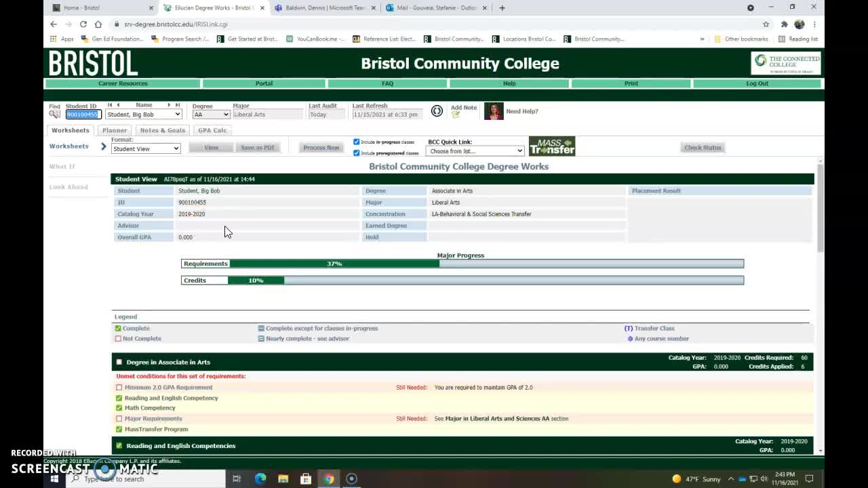Click the Math Competency checkbox
The width and height of the screenshot is (868, 488).
coord(119,408)
